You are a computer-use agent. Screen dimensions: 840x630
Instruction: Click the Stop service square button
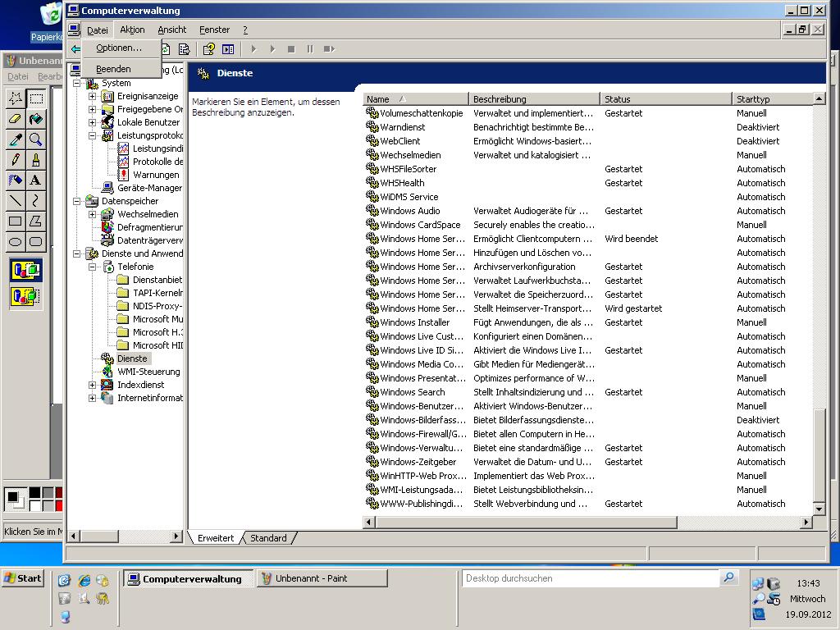291,49
